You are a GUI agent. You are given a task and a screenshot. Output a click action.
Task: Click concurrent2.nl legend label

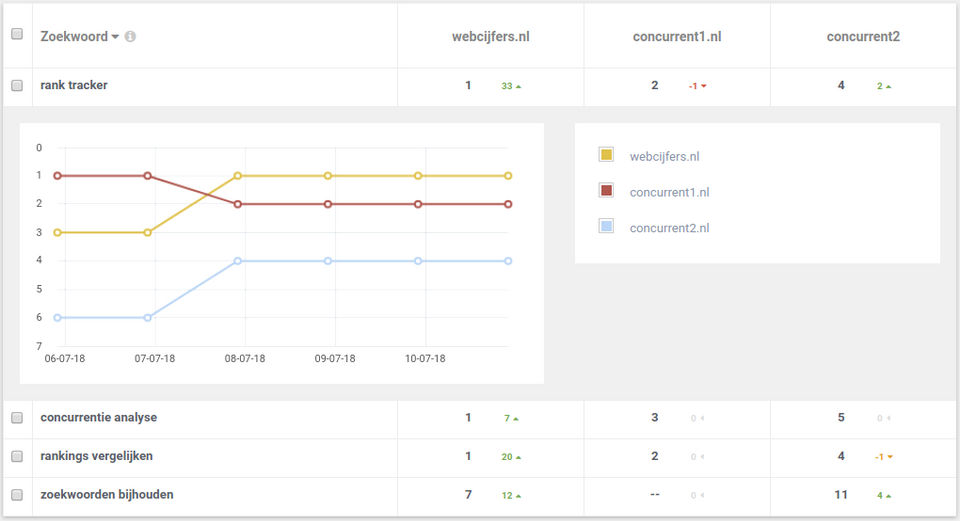[x=669, y=228]
